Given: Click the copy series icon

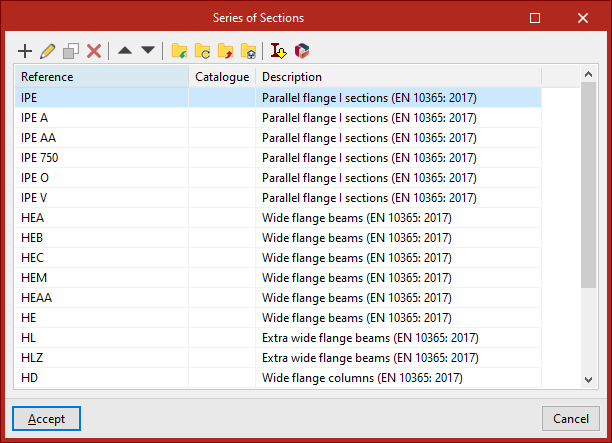Looking at the screenshot, I should (x=71, y=50).
